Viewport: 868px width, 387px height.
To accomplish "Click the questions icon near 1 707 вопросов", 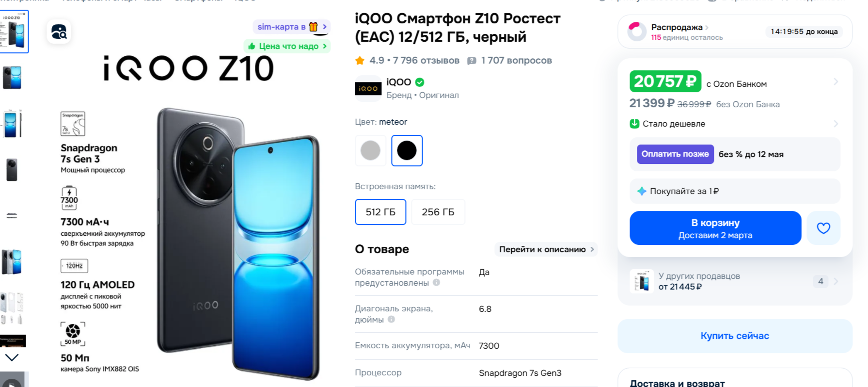I will pos(472,61).
